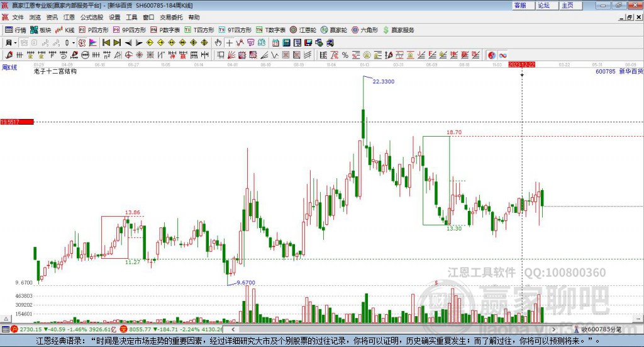
Task: Open 赢家服务 with dollar icon
Action: pyautogui.click(x=398, y=30)
